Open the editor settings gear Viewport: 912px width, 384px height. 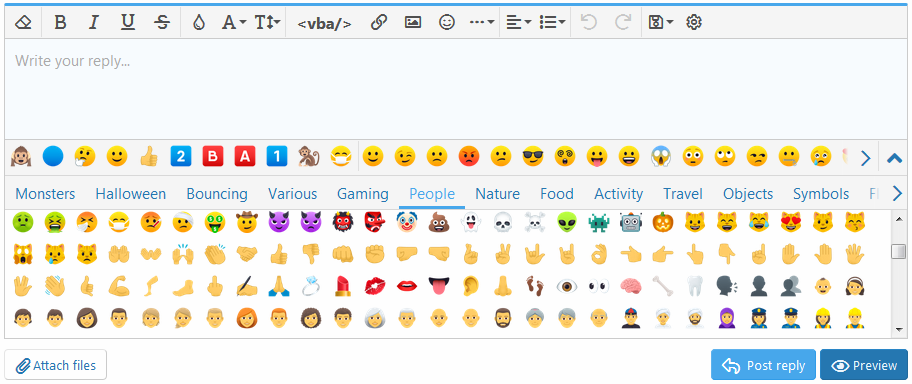coord(694,23)
